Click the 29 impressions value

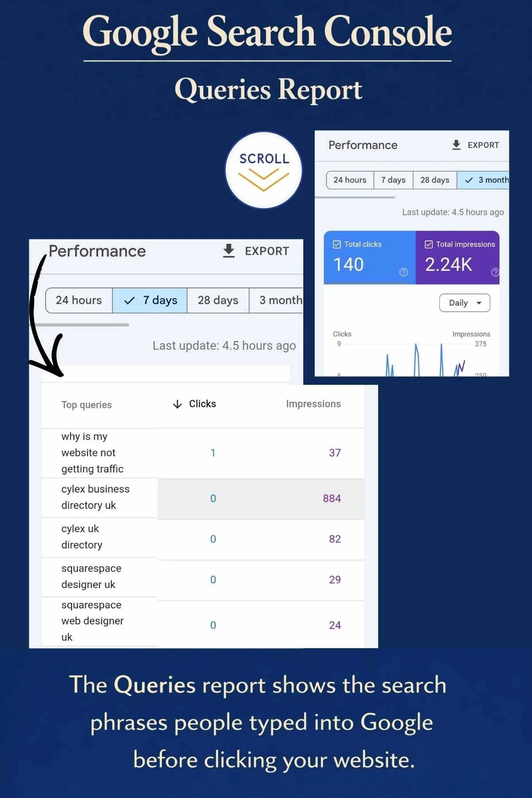[335, 579]
